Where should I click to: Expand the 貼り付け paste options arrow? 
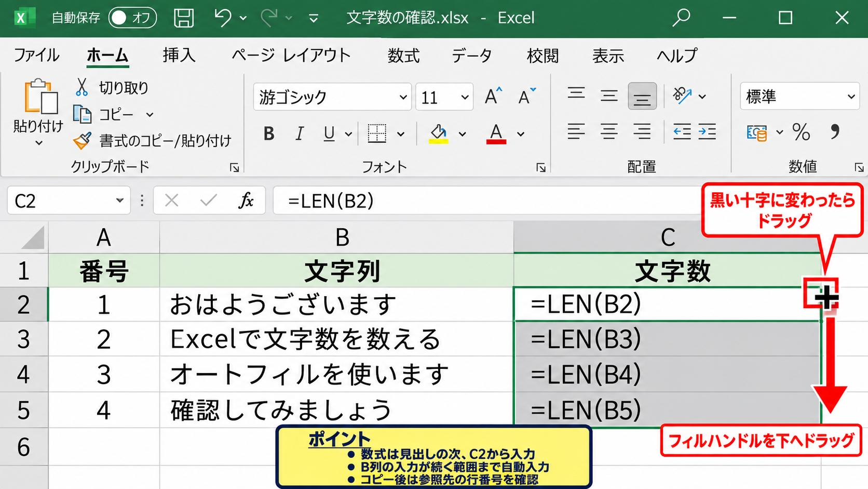38,143
